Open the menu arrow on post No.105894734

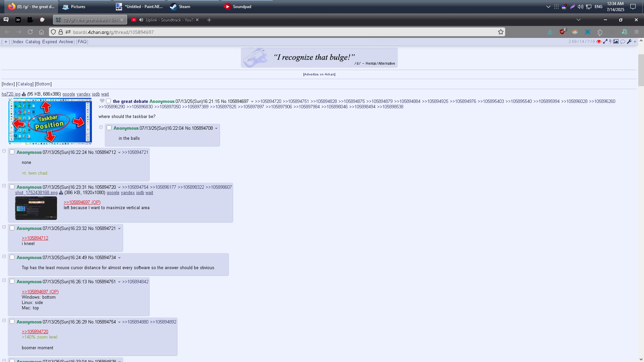point(119,258)
